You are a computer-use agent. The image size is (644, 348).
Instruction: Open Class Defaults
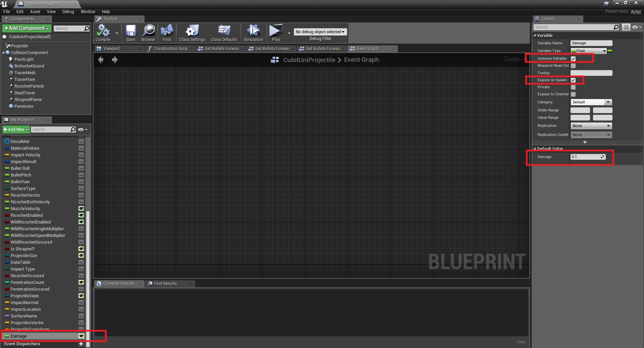(223, 33)
